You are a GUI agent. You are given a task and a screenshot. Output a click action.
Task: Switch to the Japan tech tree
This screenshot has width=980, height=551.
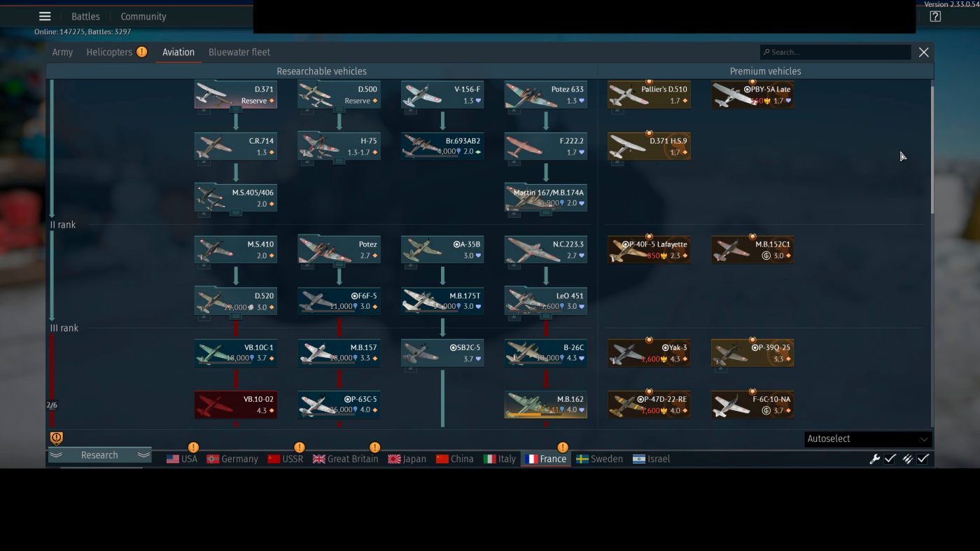[x=407, y=459]
